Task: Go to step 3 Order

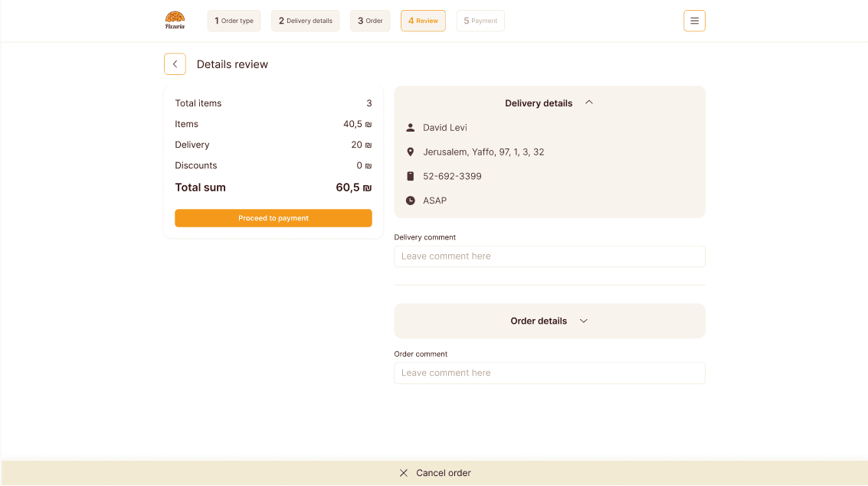Action: (x=370, y=21)
